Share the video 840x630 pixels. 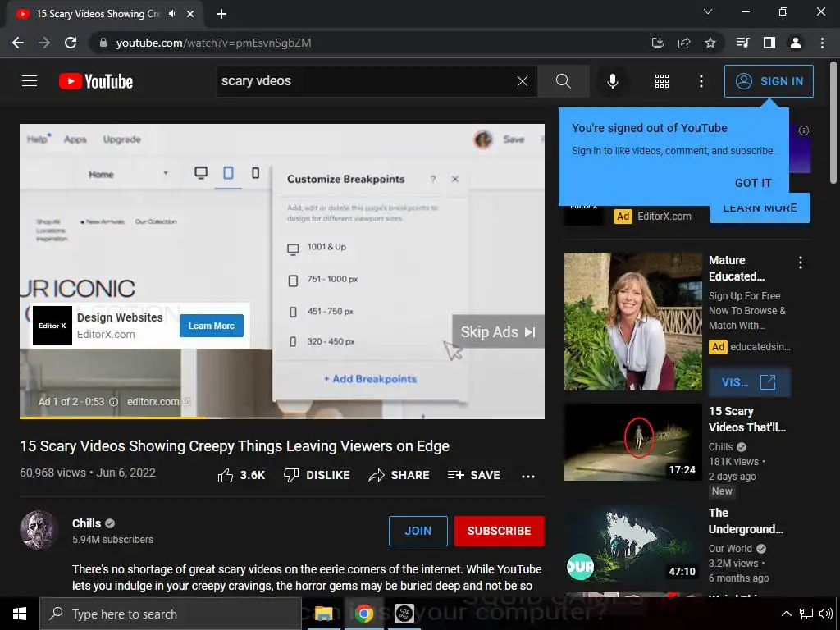(399, 475)
